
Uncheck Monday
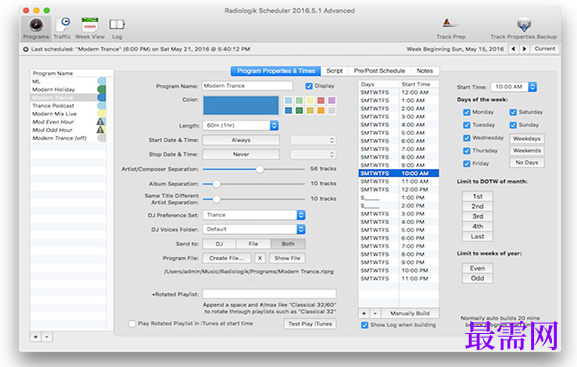pyautogui.click(x=467, y=112)
